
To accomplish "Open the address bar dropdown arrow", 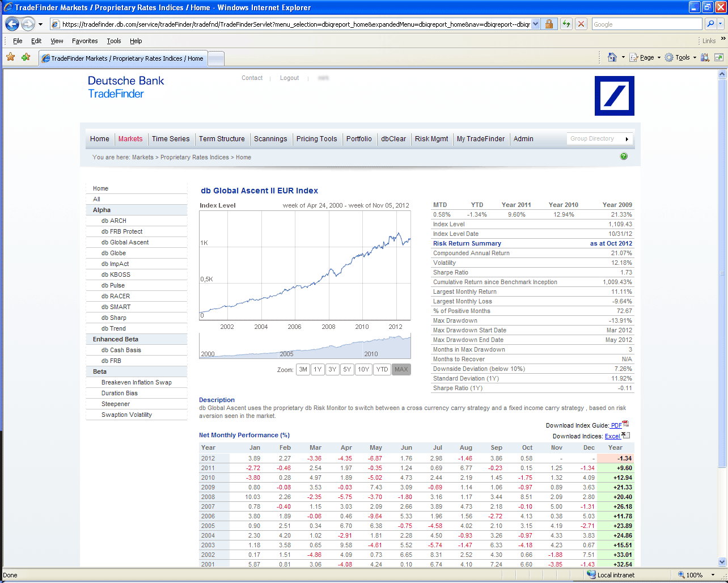I will (536, 24).
